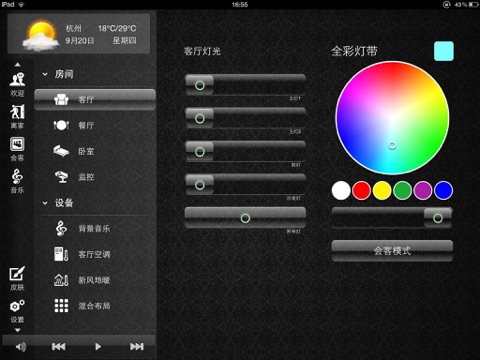Pick the red color swatch
Viewport: 480px width, 360px height.
[x=362, y=191]
